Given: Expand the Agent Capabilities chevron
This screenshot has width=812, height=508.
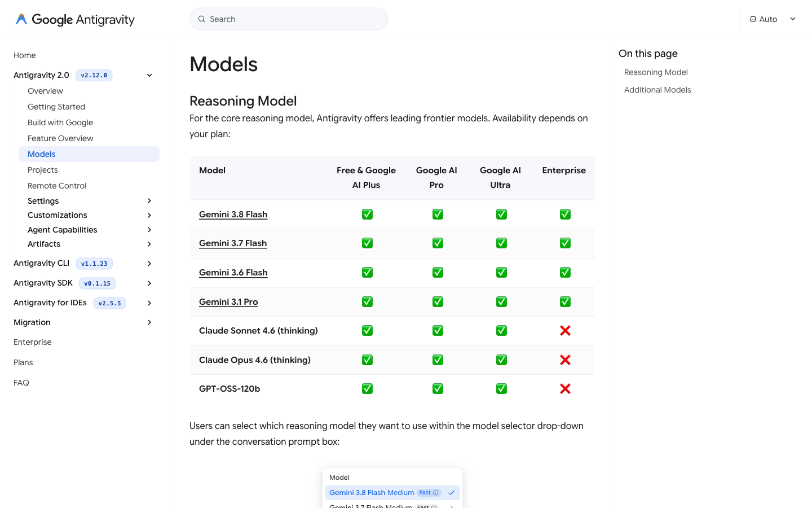Looking at the screenshot, I should point(149,230).
